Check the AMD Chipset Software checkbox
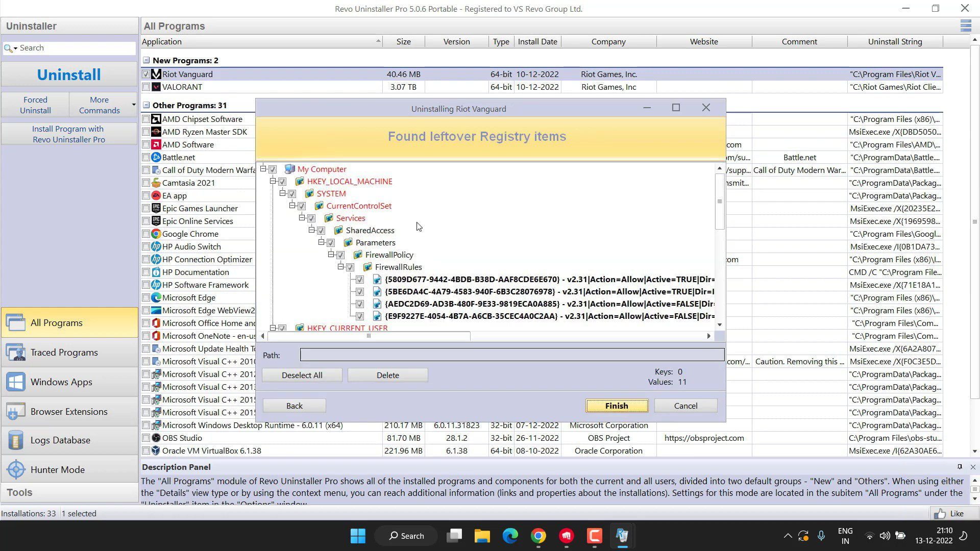The width and height of the screenshot is (980, 551). (x=146, y=119)
